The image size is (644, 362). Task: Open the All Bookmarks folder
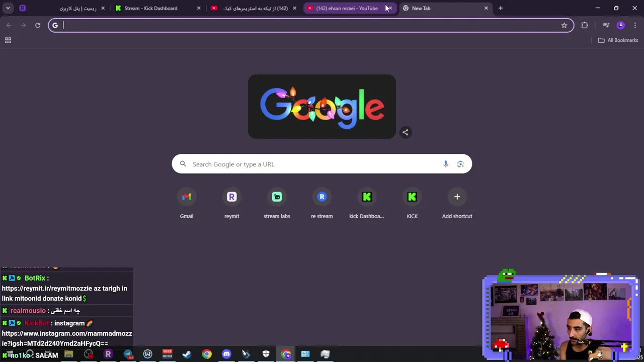pyautogui.click(x=618, y=40)
